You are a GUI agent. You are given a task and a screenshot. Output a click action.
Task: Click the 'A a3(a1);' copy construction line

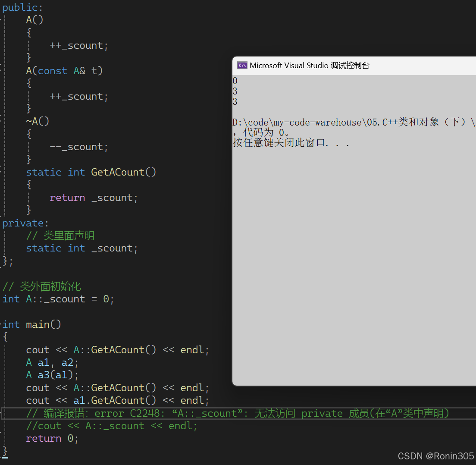tap(52, 375)
